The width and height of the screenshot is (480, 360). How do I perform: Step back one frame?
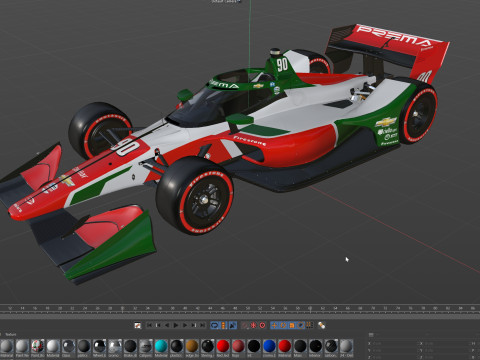point(167,325)
